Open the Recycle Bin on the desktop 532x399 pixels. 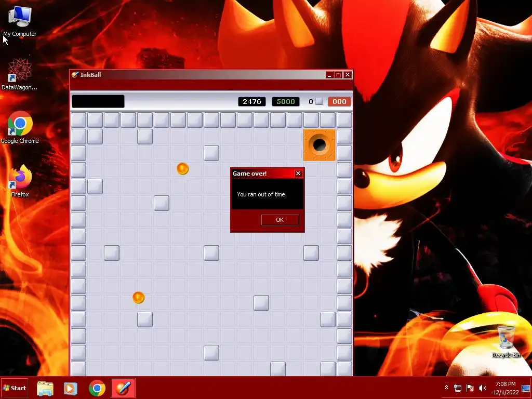pos(506,341)
